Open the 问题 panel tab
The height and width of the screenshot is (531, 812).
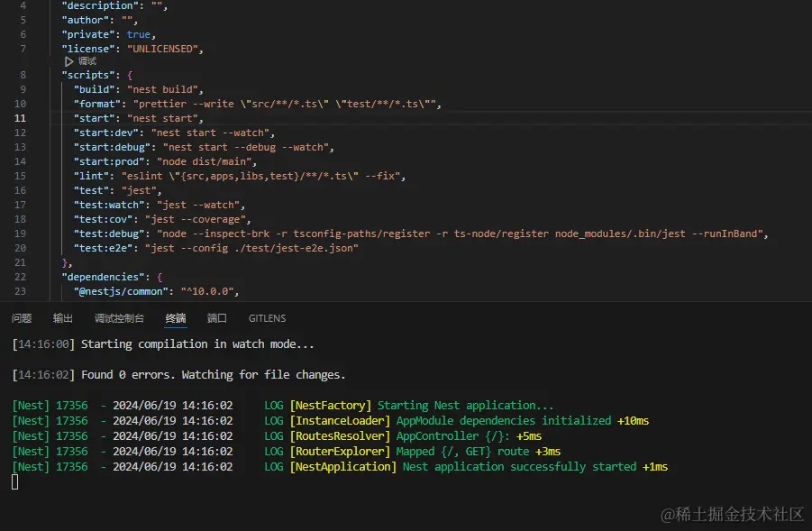(x=22, y=318)
